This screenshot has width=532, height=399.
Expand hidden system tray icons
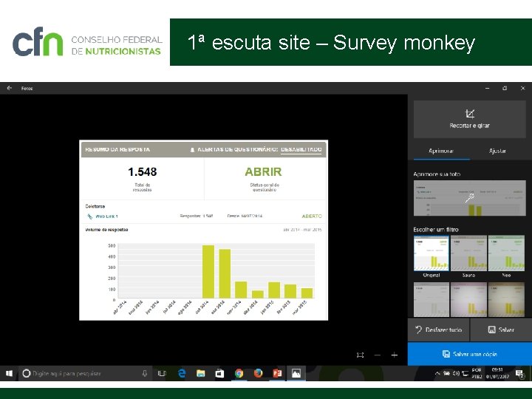tap(437, 373)
